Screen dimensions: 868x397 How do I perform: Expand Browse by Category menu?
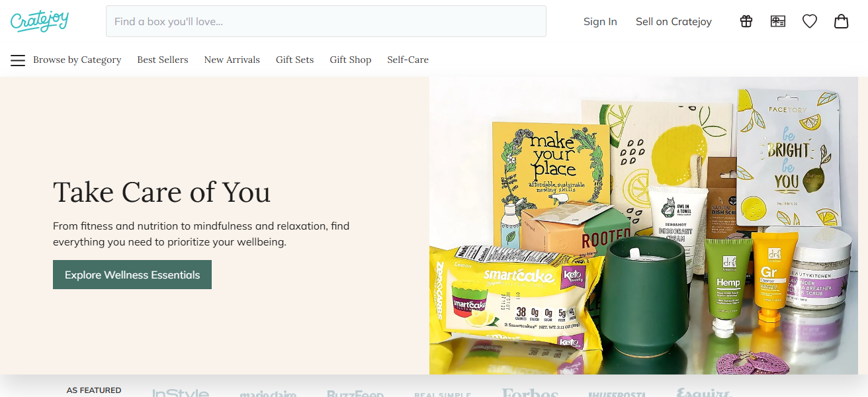[x=77, y=60]
